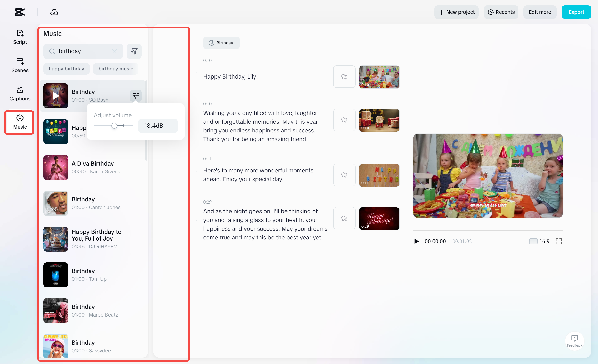This screenshot has width=598, height=364.
Task: Click the Export button
Action: coord(576,12)
